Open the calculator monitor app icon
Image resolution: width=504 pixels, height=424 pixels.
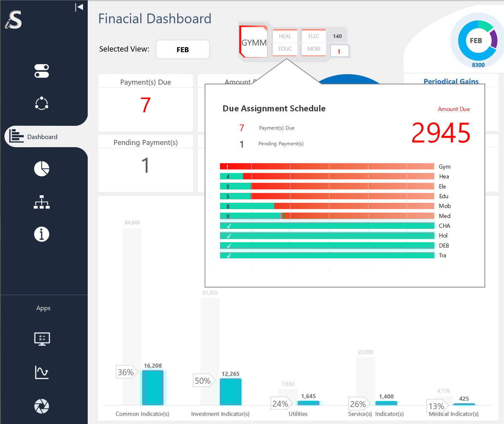tap(42, 339)
